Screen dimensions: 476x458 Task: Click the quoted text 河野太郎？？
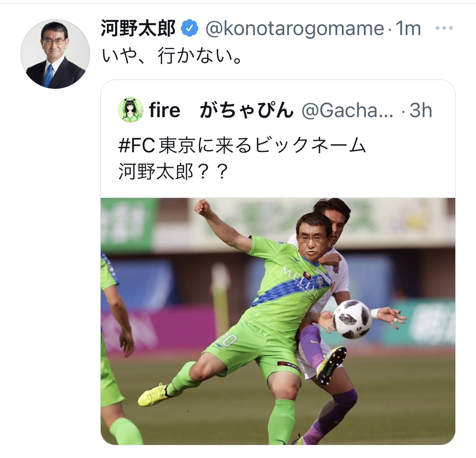(173, 172)
